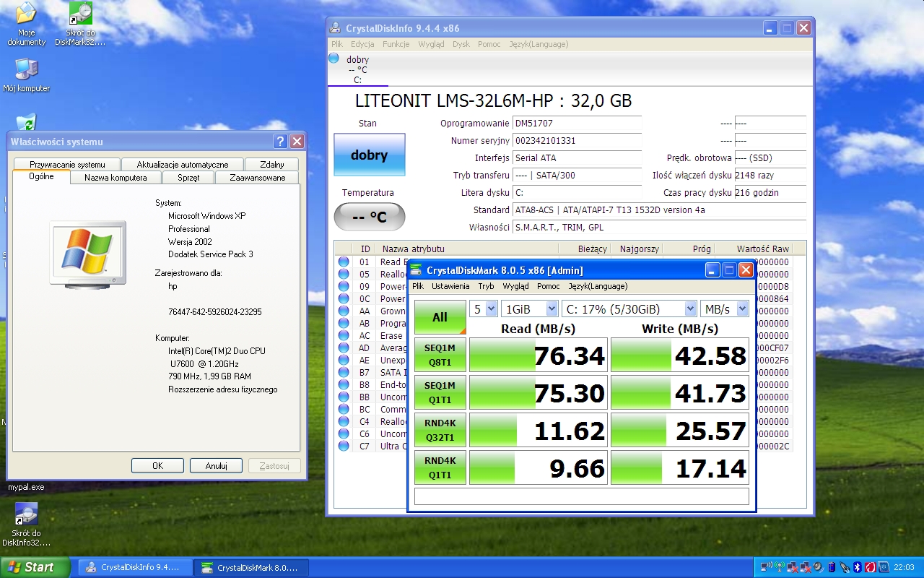Open the green antenna tray icon

[779, 566]
